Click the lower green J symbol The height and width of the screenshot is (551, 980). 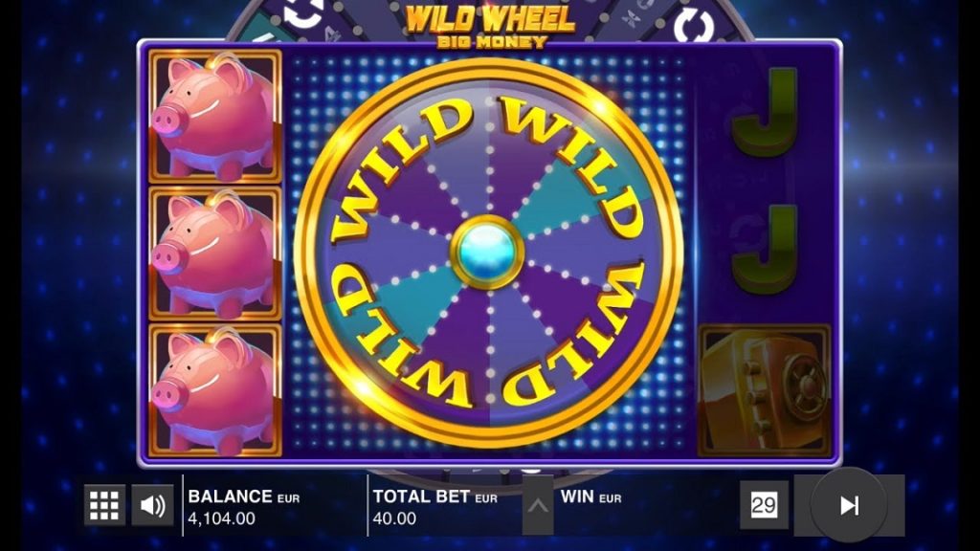click(x=766, y=250)
